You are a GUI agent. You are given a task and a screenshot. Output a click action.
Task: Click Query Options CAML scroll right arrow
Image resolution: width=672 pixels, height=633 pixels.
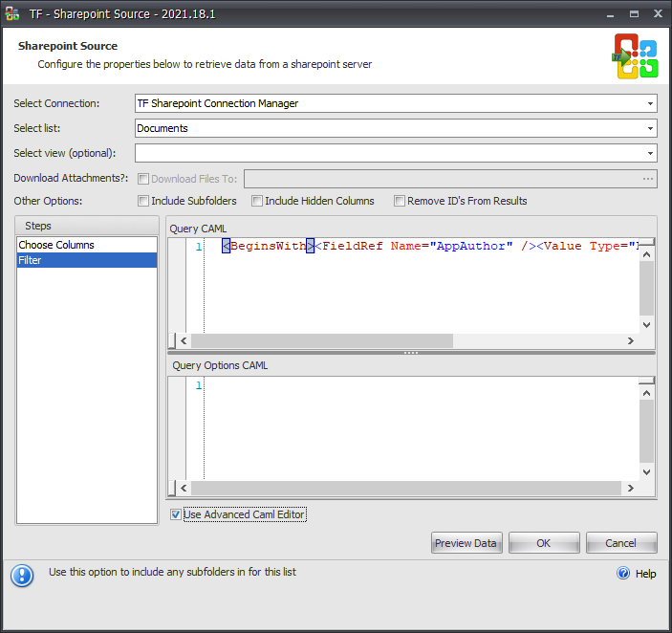click(631, 488)
